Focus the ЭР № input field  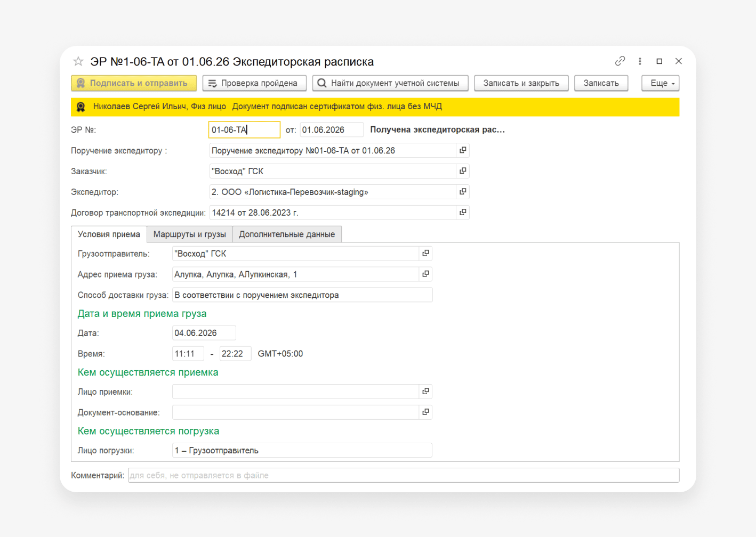[x=244, y=130]
